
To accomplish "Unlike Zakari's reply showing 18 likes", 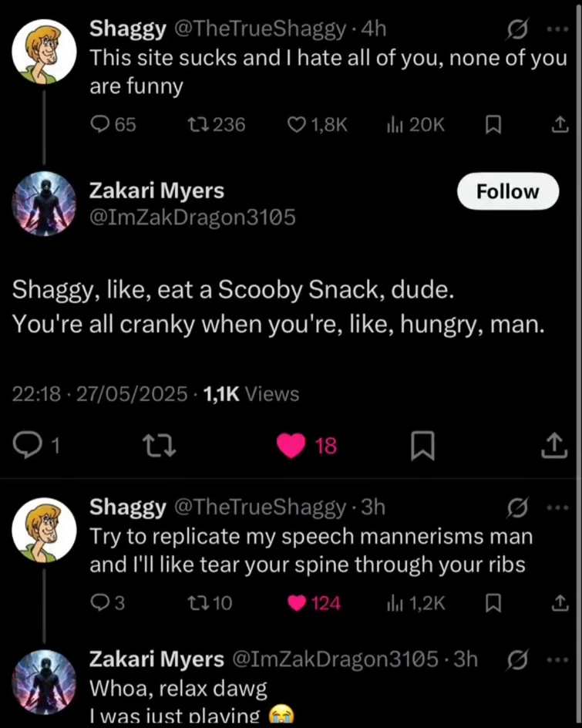I will [x=291, y=445].
